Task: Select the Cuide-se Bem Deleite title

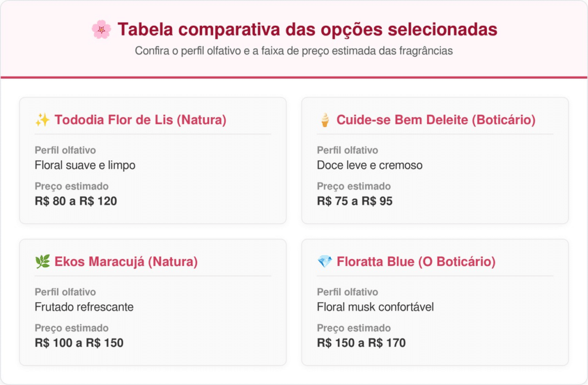Action: tap(436, 120)
